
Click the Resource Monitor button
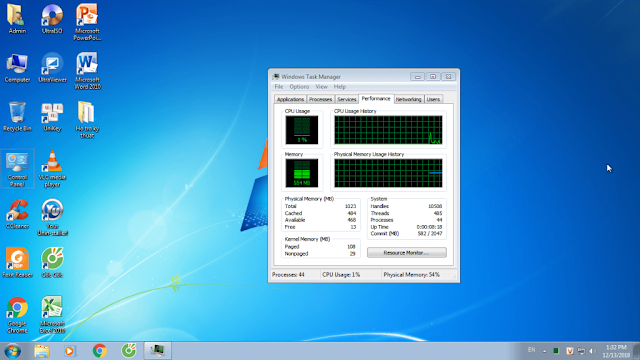point(407,253)
